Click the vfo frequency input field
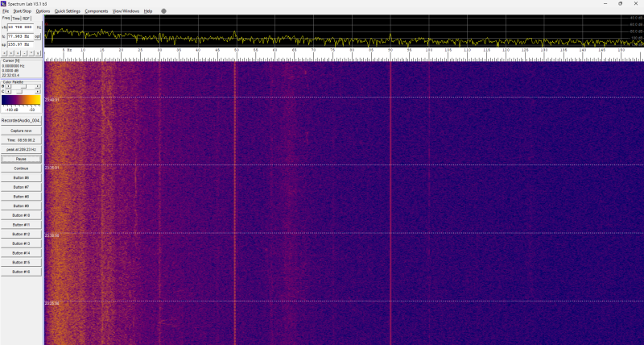 (21, 27)
